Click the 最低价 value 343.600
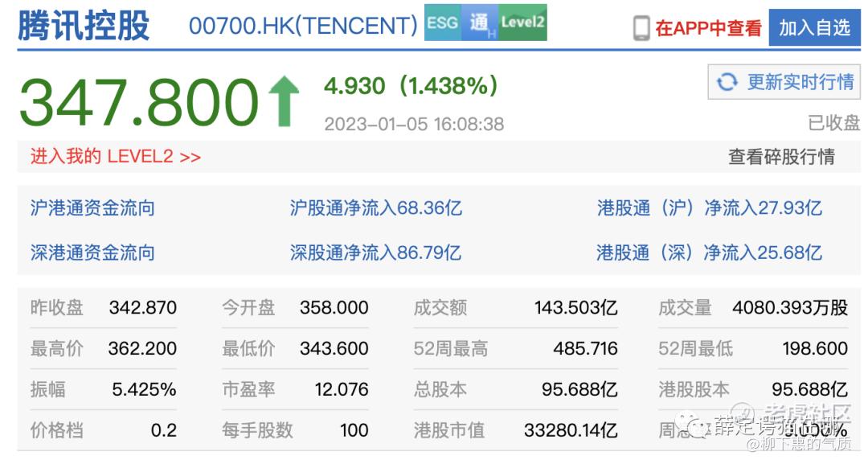This screenshot has width=868, height=464. (334, 348)
